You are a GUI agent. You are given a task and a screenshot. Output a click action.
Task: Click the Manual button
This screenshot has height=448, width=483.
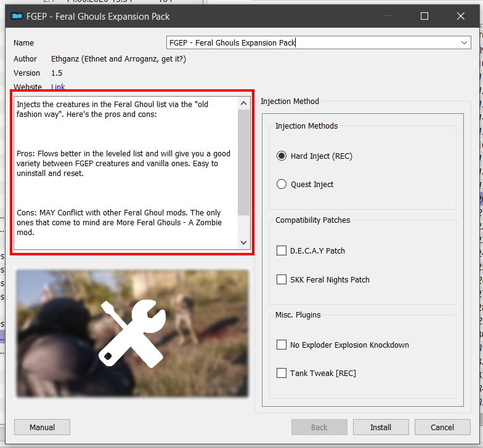point(42,427)
